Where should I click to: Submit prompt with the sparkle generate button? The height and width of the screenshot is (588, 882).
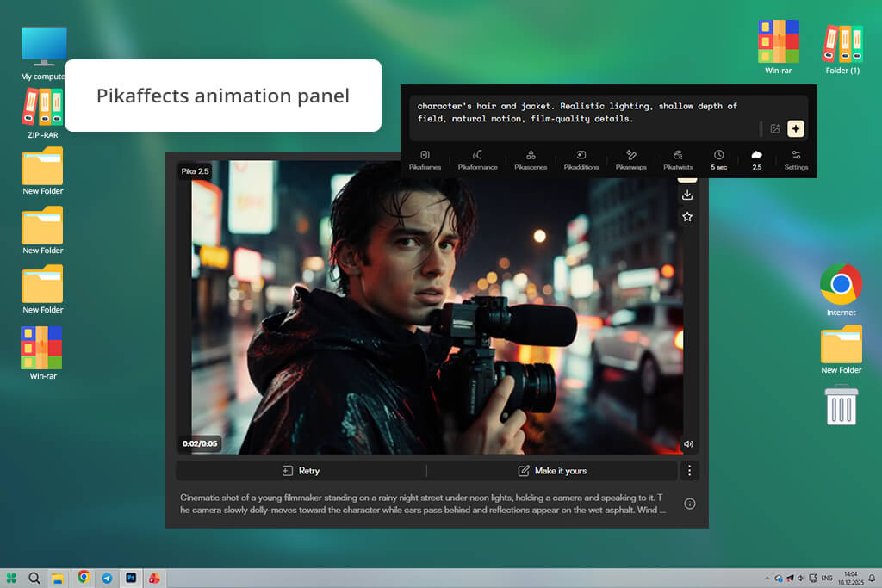click(x=795, y=129)
